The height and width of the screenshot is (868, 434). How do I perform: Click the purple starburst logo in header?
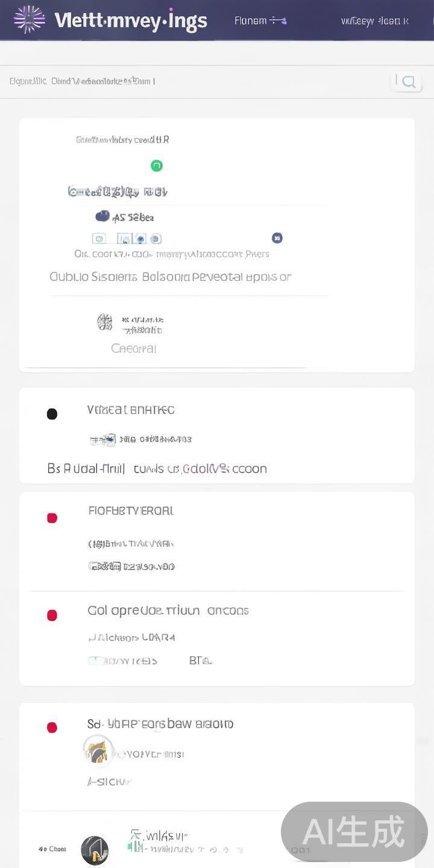pyautogui.click(x=29, y=19)
